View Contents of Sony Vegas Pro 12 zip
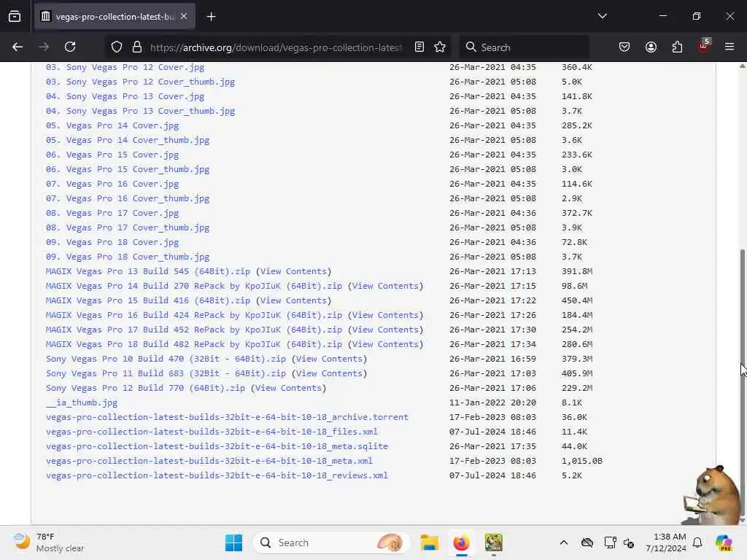Screen dimensions: 747x560 click(x=288, y=388)
